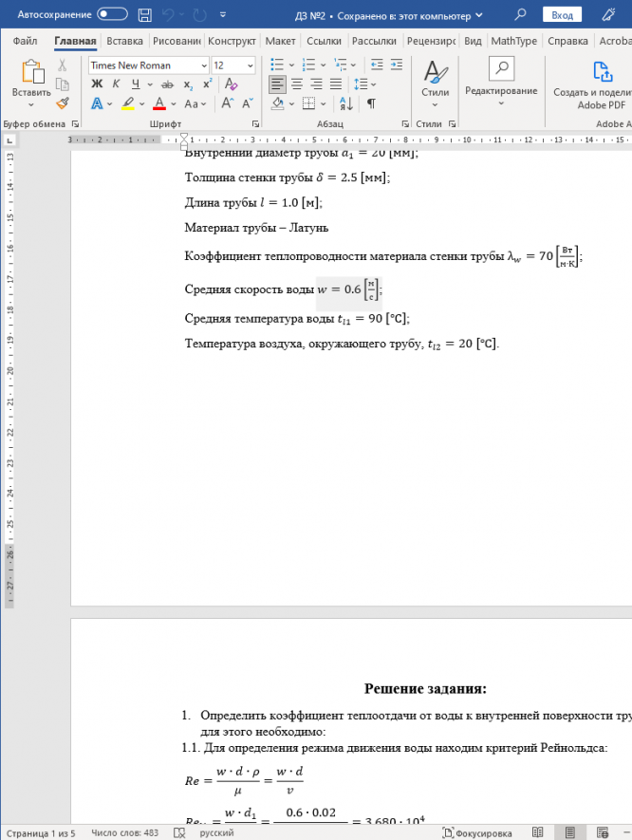Open the Справка tab
The height and width of the screenshot is (840, 632).
tap(567, 41)
